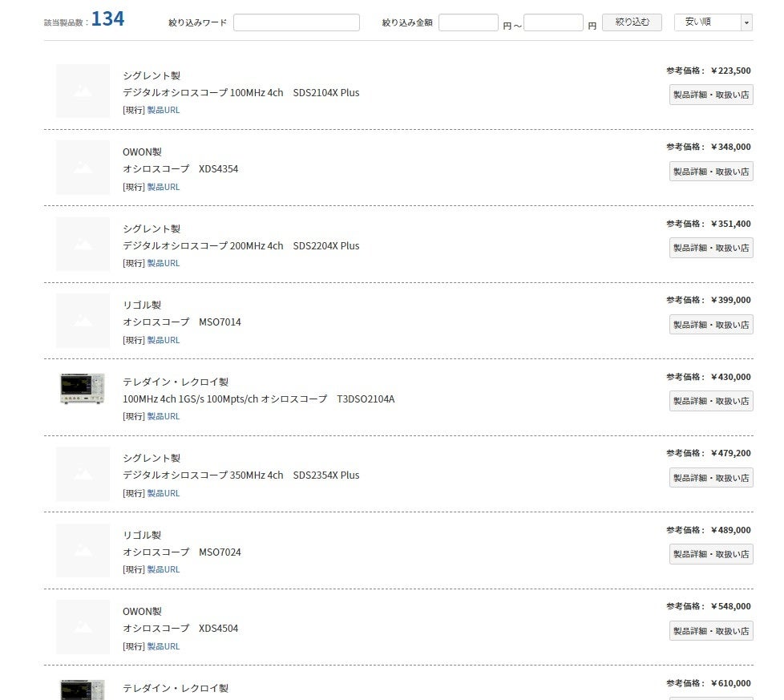Click the product name デジタルオシロスコープ 200MHz 4ch SDS2204X Plus

pyautogui.click(x=241, y=245)
